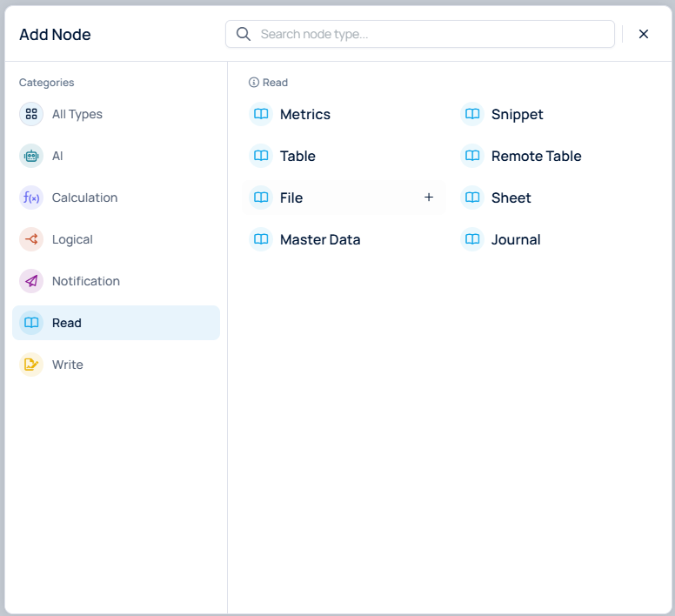Click the All Types grid icon
675x616 pixels.
pos(31,114)
